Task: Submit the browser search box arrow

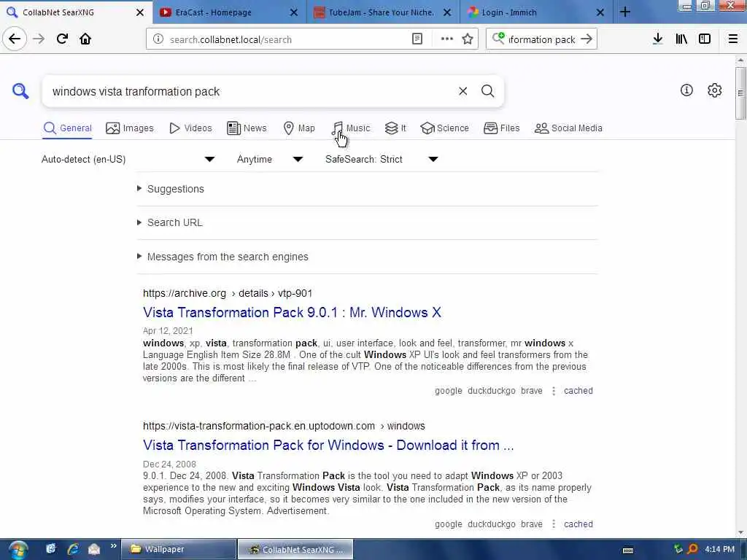Action: point(587,39)
